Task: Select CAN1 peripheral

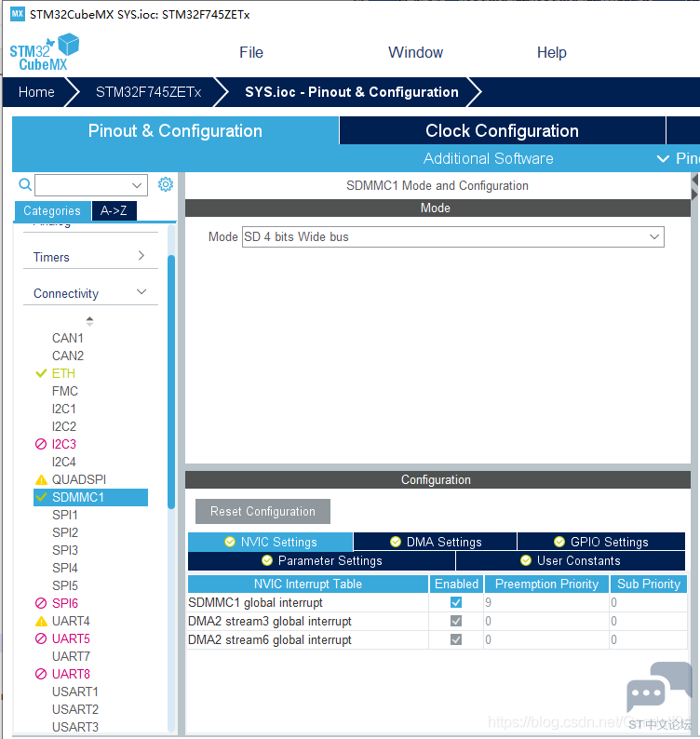Action: pyautogui.click(x=68, y=339)
